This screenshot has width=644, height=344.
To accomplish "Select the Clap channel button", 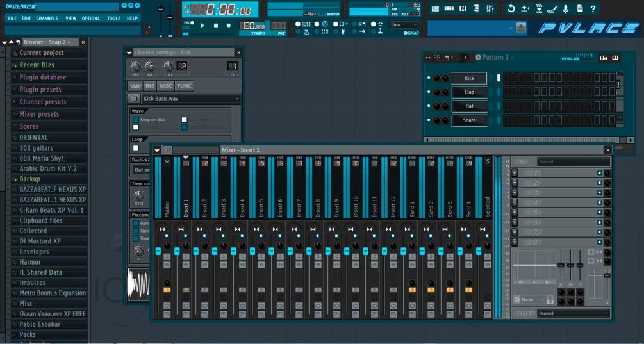I will click(469, 92).
